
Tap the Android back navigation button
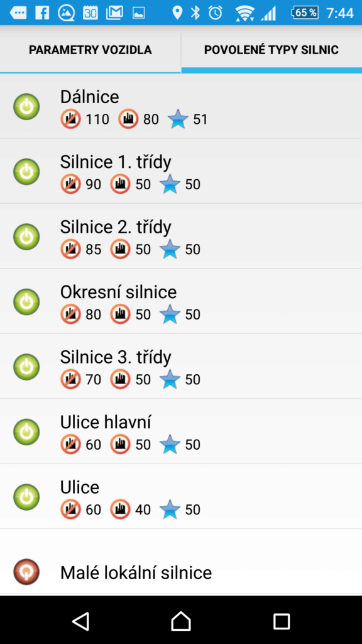[81, 621]
